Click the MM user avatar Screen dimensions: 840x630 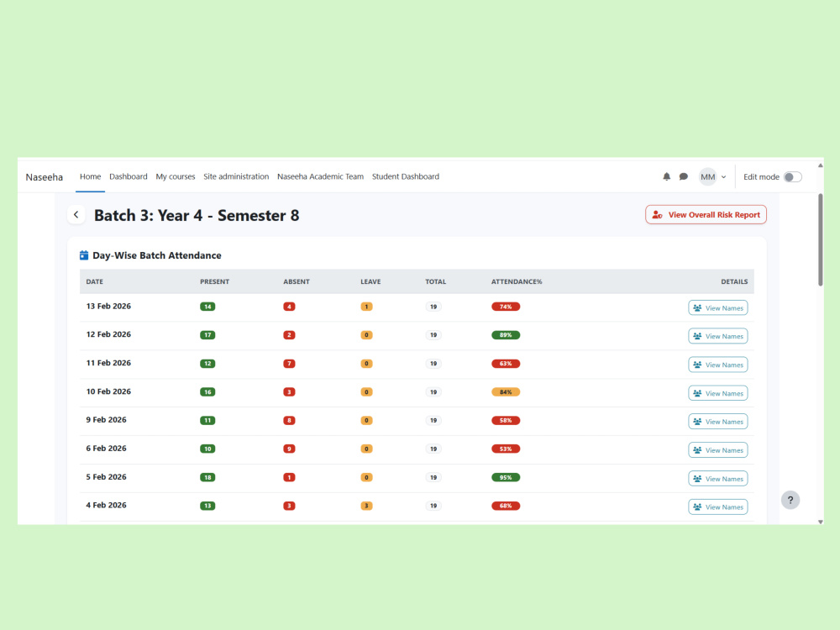[707, 176]
